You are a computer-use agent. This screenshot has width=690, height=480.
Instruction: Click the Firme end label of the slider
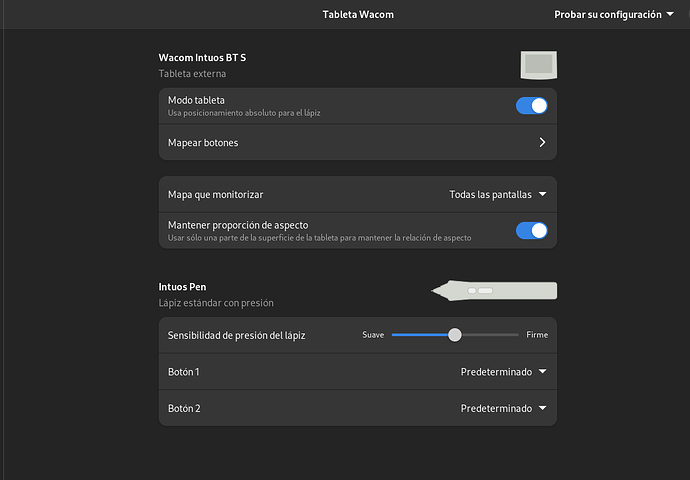click(x=537, y=335)
